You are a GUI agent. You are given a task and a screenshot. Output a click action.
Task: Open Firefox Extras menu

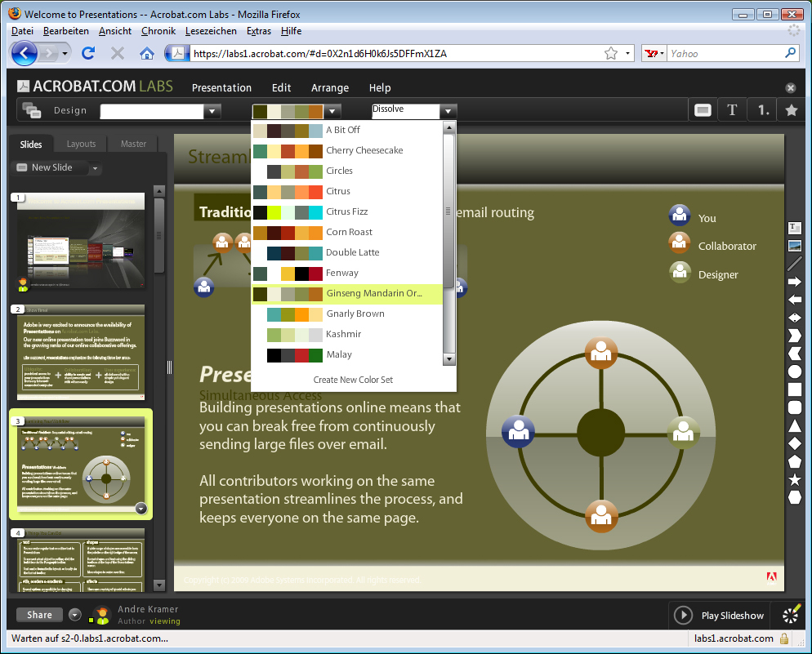(x=259, y=31)
